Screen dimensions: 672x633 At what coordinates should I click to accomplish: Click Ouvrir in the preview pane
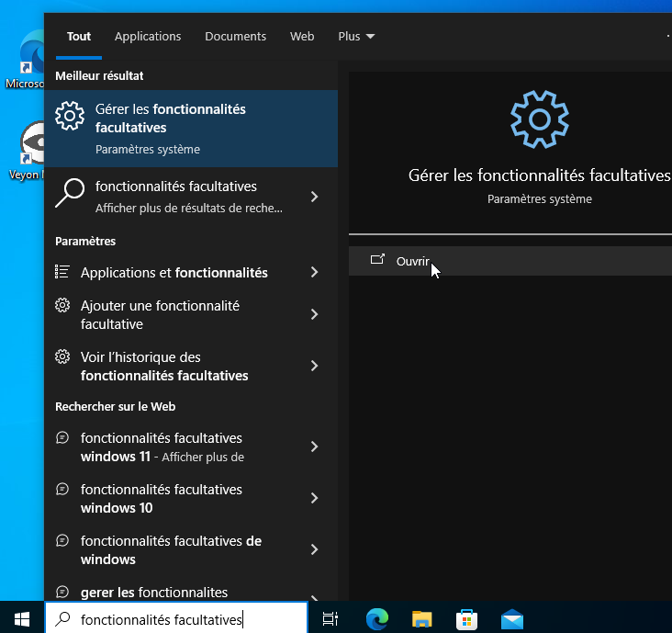tap(510, 261)
